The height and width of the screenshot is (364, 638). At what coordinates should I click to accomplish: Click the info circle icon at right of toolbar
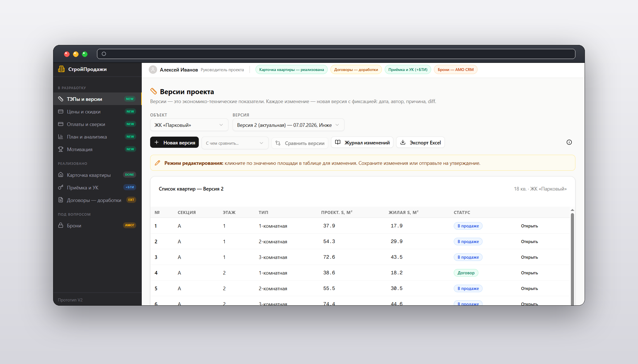tap(569, 142)
